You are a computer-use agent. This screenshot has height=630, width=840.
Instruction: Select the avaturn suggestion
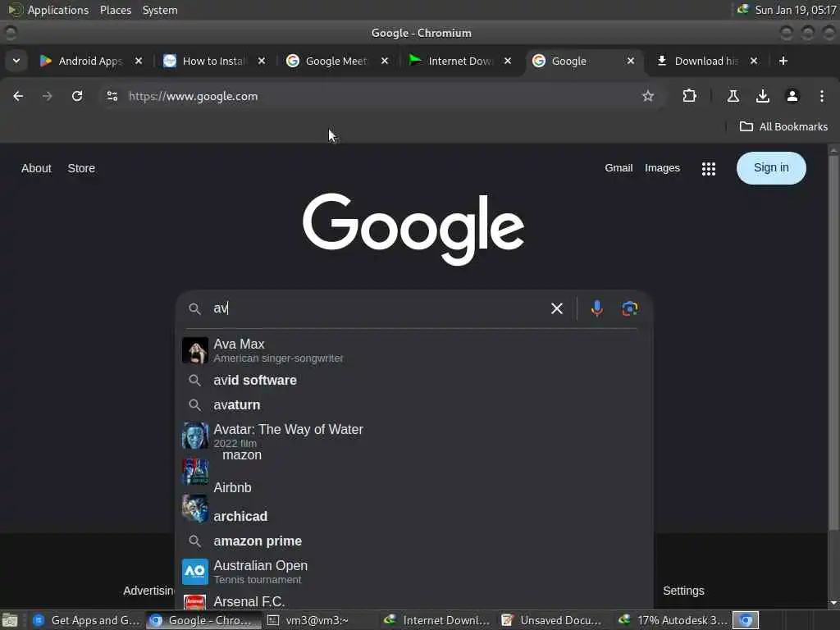click(414, 405)
